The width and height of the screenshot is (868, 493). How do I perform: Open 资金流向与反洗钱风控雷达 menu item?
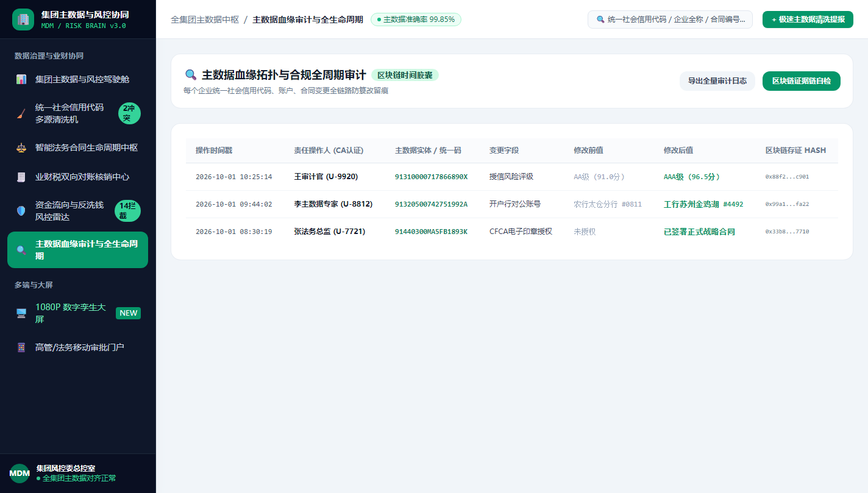point(77,211)
